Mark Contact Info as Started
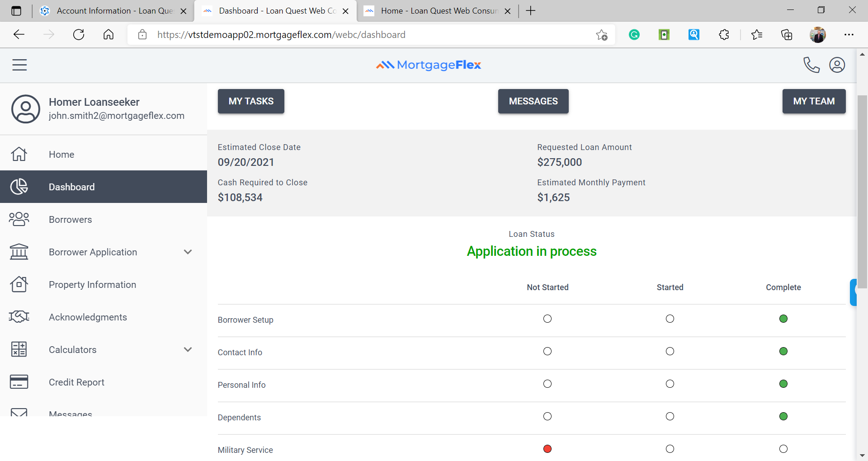 point(670,351)
